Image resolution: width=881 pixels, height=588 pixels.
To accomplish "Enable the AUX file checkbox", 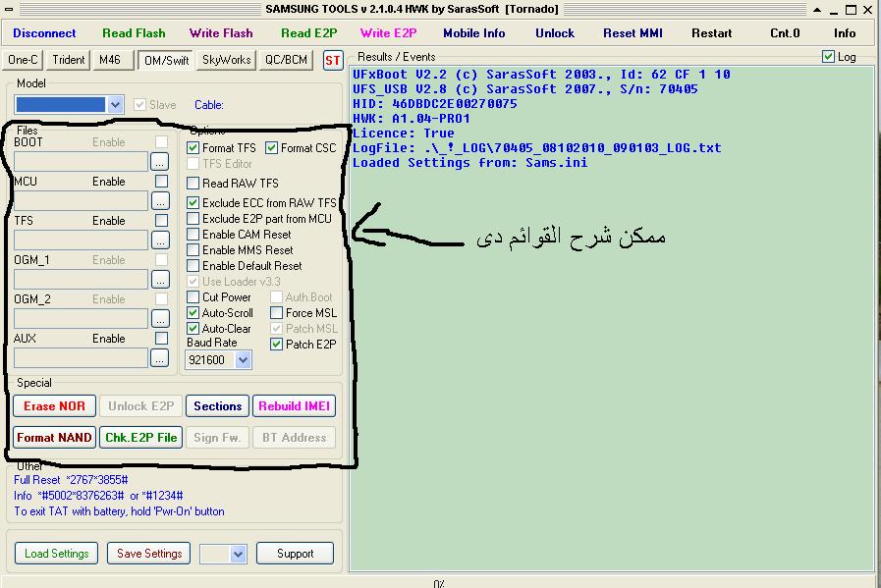I will click(x=161, y=338).
